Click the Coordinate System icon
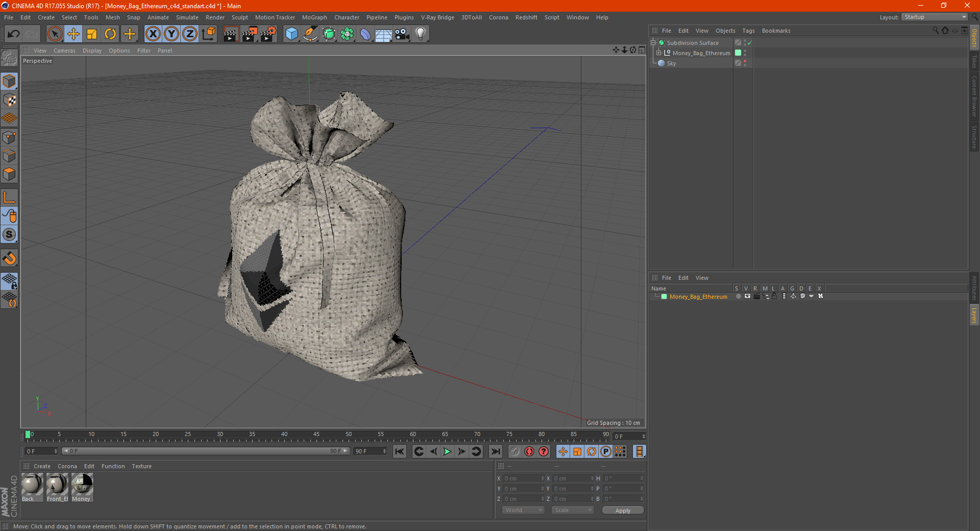This screenshot has height=531, width=980. point(208,34)
